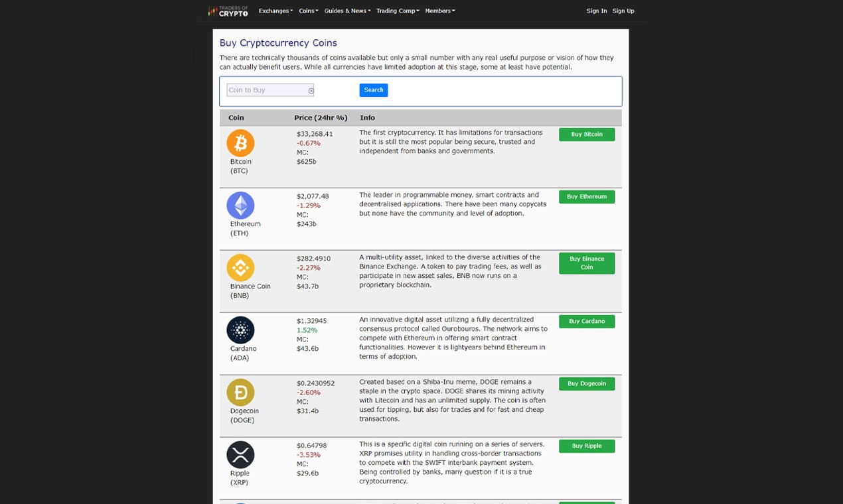Screen dimensions: 843x504
Task: Open the Exchanges dropdown menu
Action: 275,11
